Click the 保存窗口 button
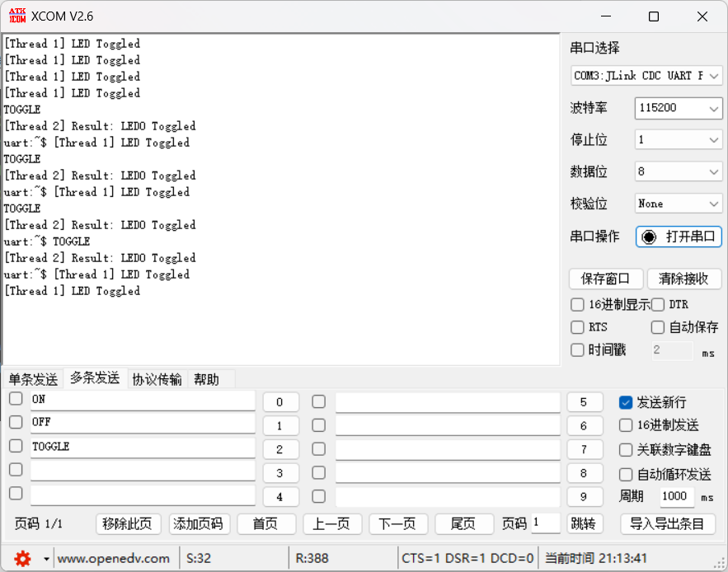The height and width of the screenshot is (572, 728). pos(605,279)
